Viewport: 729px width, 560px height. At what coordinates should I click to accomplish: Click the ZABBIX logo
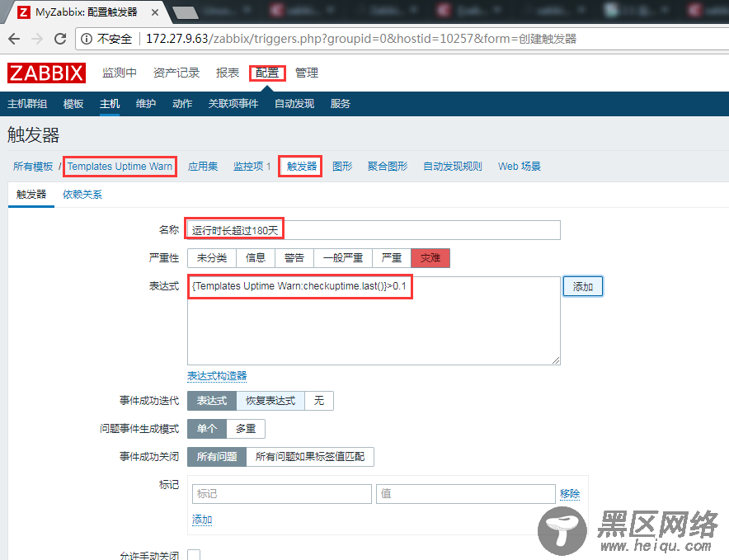pos(46,73)
